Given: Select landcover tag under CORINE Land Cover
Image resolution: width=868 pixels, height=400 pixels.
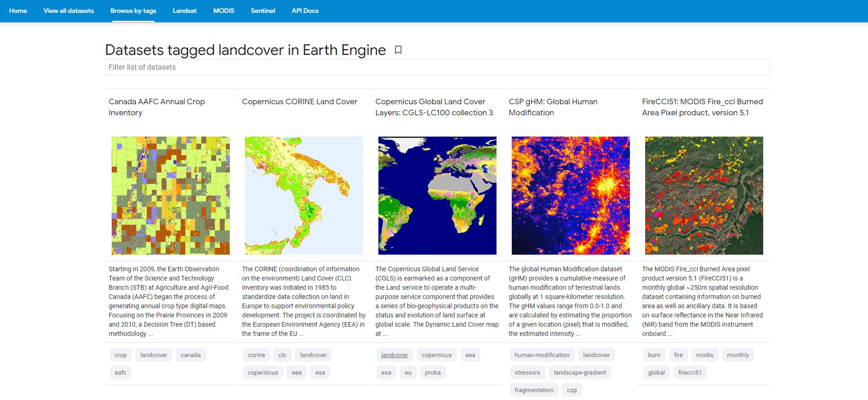Looking at the screenshot, I should click(313, 355).
